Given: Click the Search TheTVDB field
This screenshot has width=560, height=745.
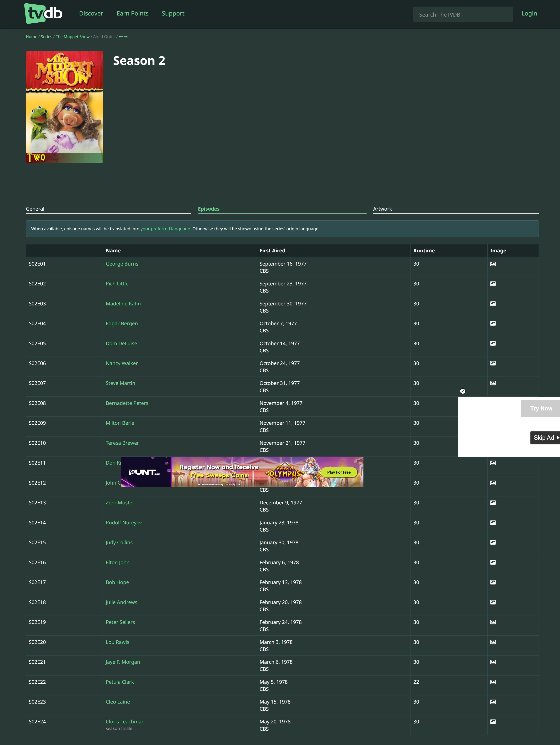Looking at the screenshot, I should [463, 15].
